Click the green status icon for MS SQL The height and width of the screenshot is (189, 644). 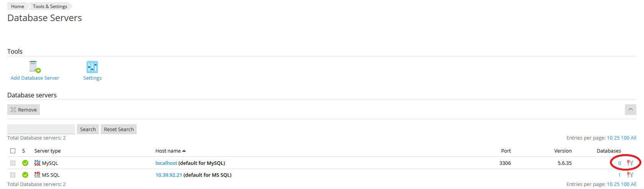(25, 175)
